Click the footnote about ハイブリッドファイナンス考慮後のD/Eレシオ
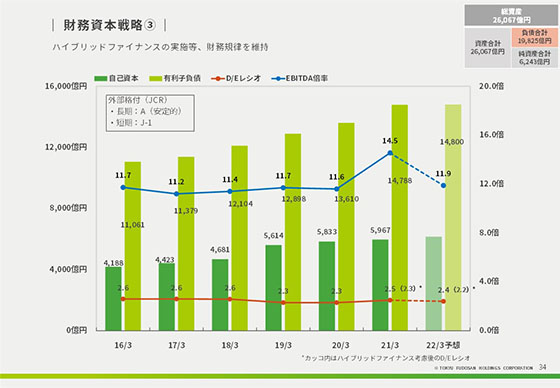Viewport: 560px width, 388px height. pyautogui.click(x=385, y=358)
